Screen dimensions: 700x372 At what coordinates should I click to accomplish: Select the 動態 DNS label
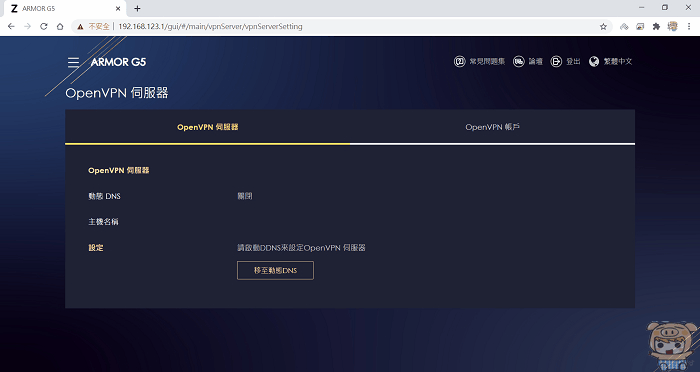tap(104, 196)
